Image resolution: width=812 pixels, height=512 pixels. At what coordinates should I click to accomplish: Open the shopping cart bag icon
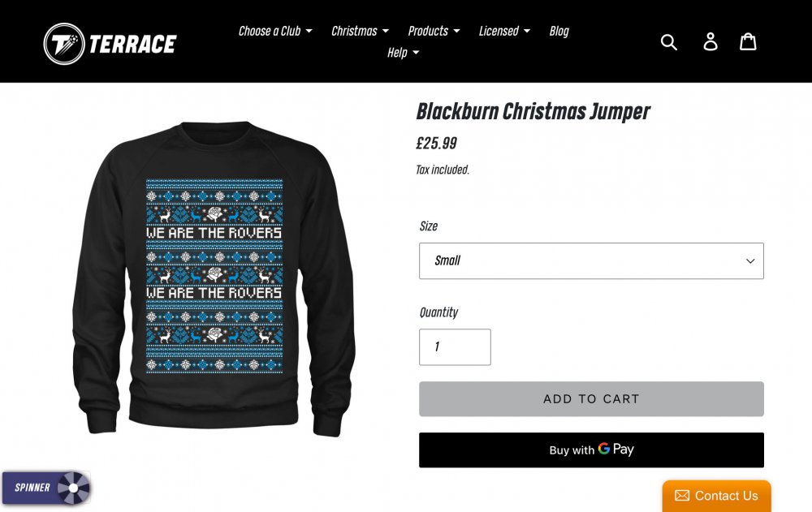click(748, 41)
